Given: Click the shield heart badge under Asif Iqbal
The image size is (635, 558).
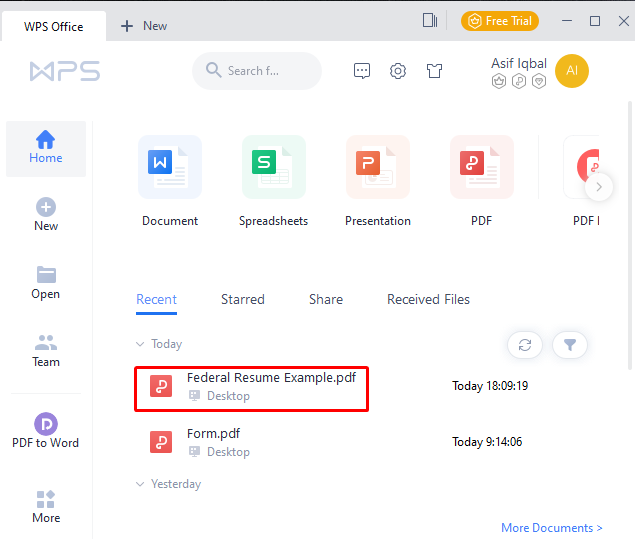Looking at the screenshot, I should pyautogui.click(x=539, y=81).
